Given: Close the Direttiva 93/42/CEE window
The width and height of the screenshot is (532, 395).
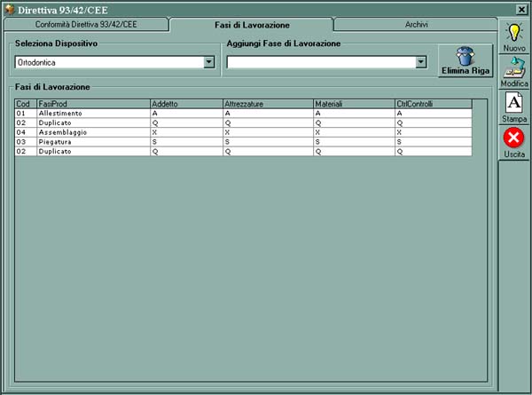Looking at the screenshot, I should pos(521,10).
